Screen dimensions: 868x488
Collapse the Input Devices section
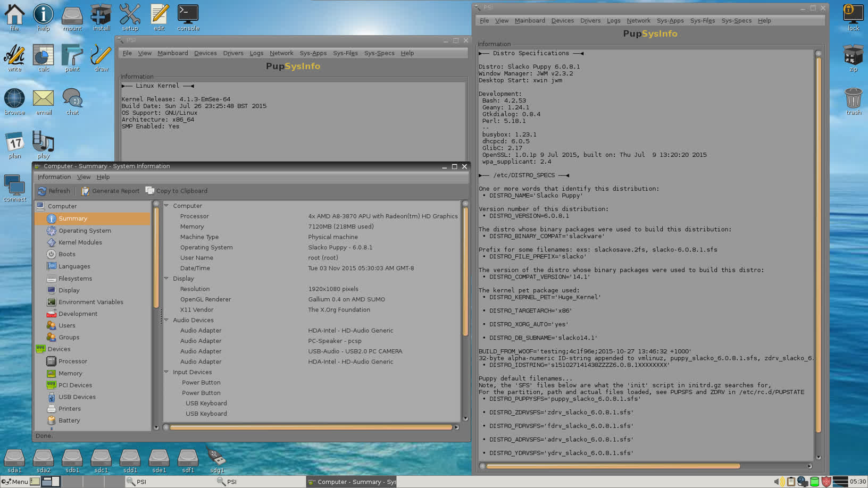[x=166, y=372]
